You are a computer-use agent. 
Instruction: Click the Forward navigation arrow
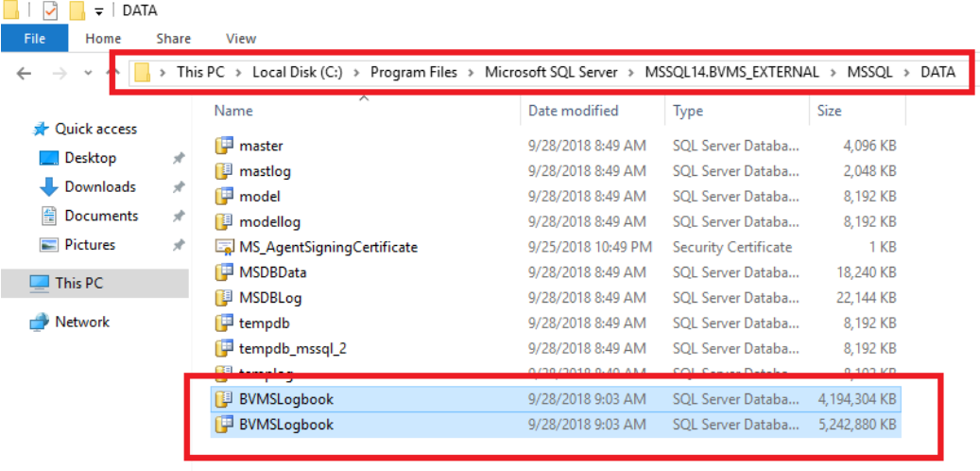pos(60,74)
